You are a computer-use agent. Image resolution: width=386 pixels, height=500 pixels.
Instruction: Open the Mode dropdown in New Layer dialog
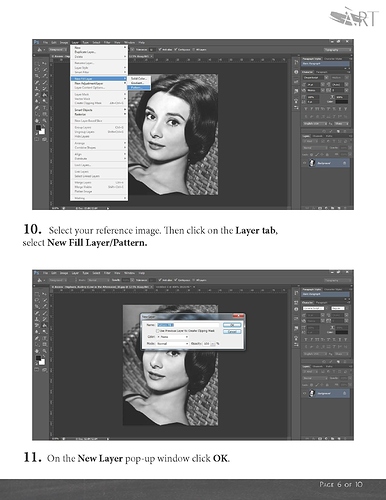click(x=172, y=344)
